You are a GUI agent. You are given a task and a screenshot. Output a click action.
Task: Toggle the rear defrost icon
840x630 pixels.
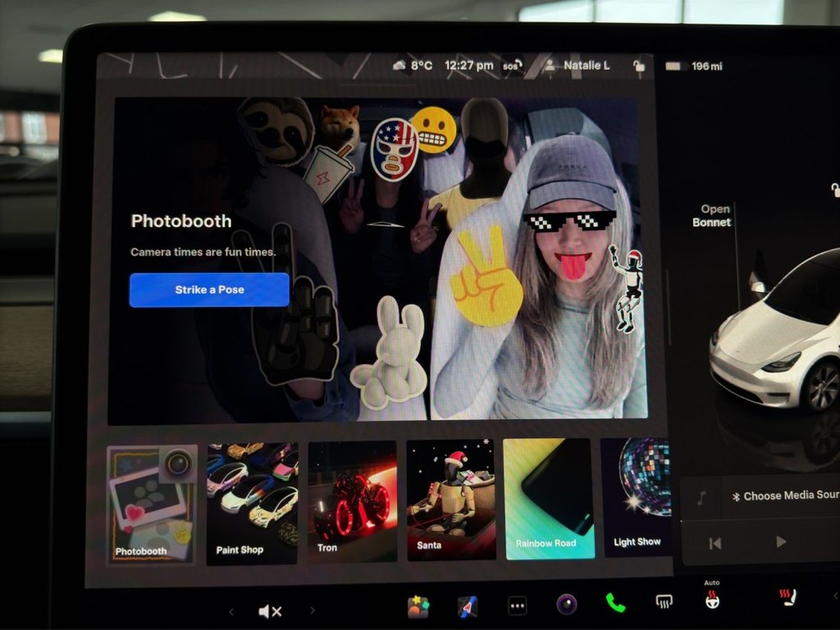664,602
